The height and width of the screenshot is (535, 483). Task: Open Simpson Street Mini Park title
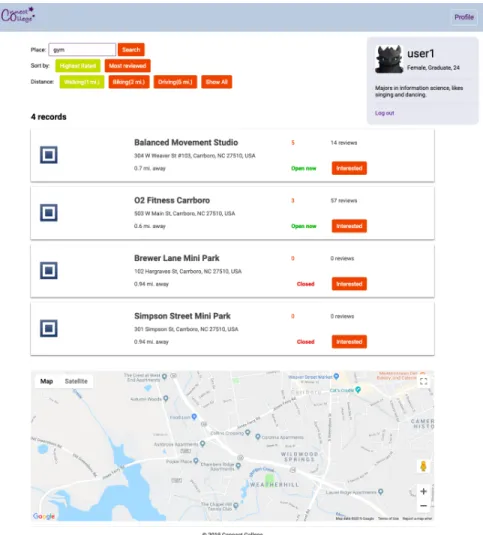(182, 316)
